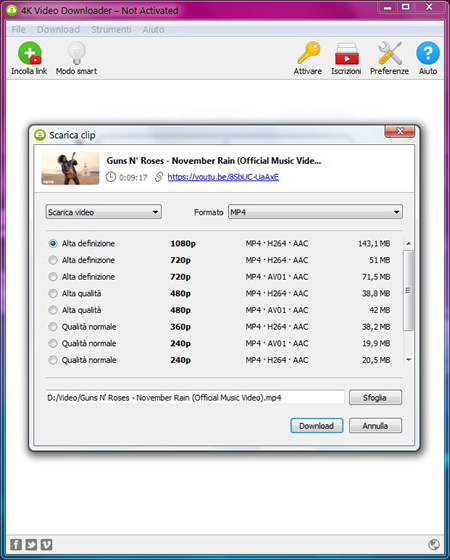Toggle the Modo smart lightbulb icon

76,53
